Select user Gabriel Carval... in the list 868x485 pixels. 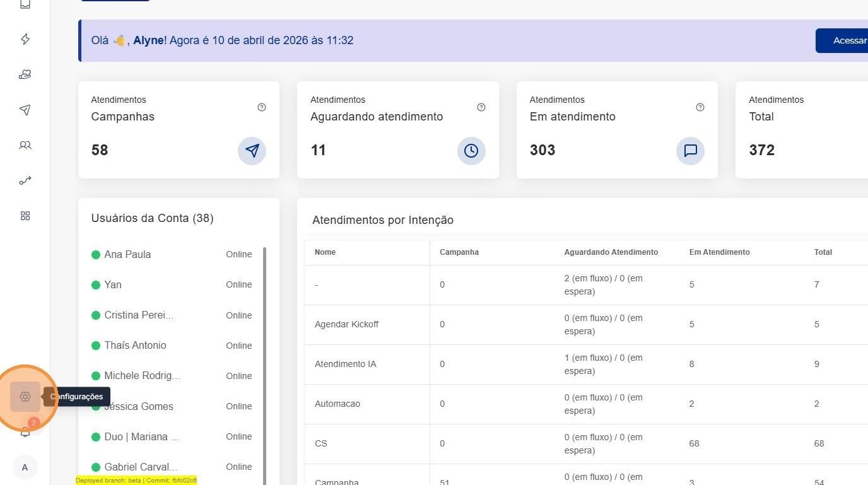141,467
